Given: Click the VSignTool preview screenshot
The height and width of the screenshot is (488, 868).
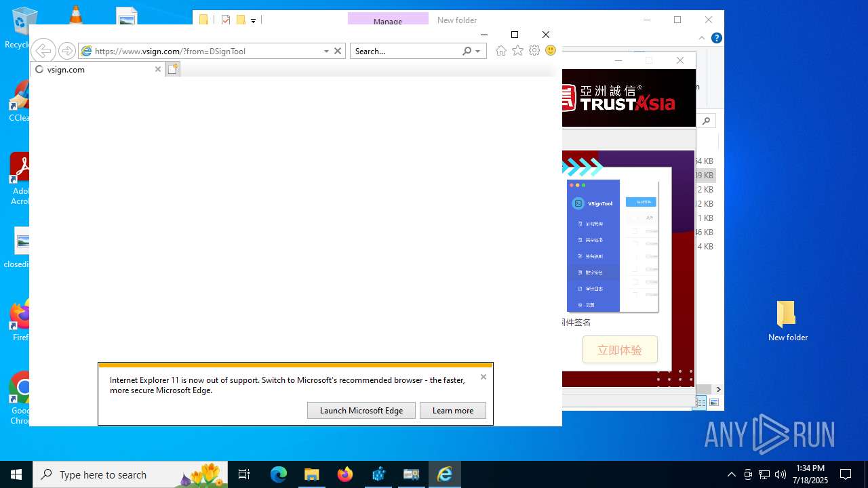Looking at the screenshot, I should click(x=612, y=246).
